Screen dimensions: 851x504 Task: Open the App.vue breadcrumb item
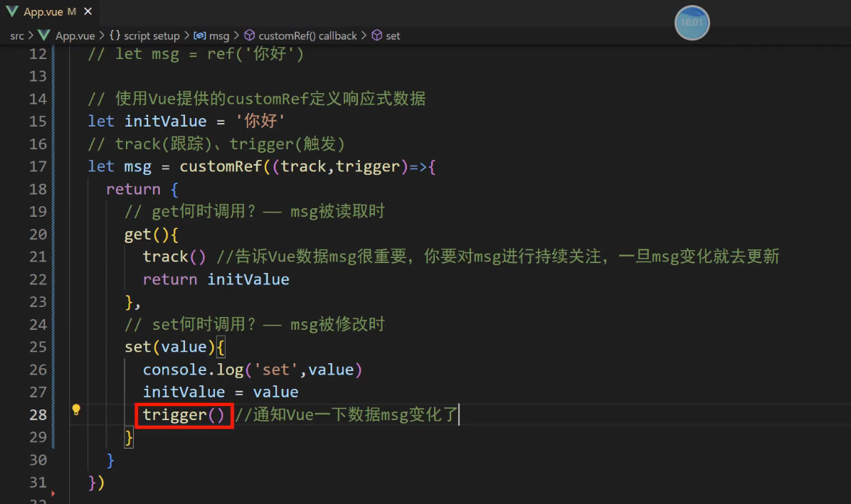click(x=75, y=36)
